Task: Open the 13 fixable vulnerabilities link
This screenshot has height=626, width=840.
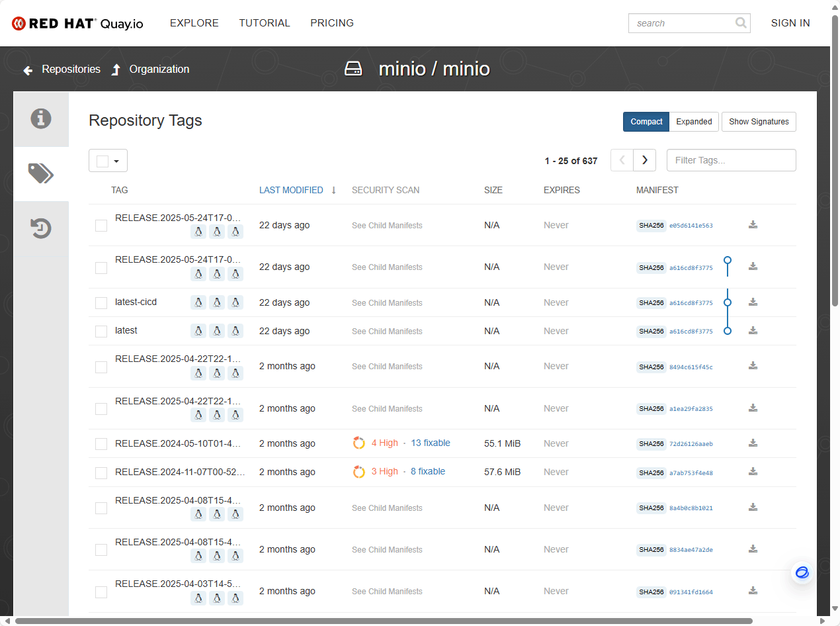Action: pyautogui.click(x=431, y=443)
